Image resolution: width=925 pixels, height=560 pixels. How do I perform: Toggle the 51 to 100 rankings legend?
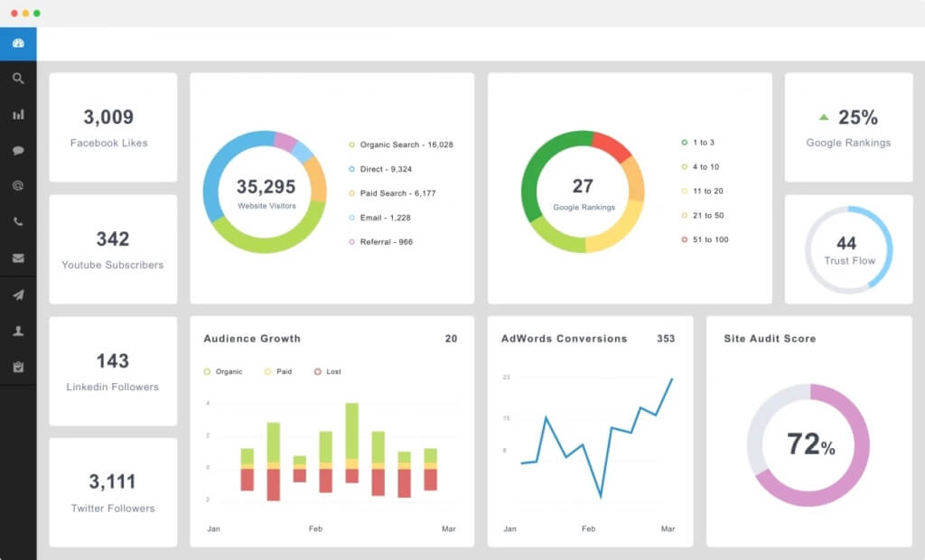705,239
